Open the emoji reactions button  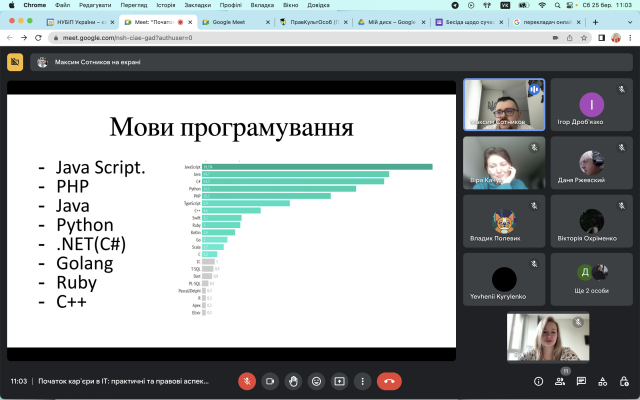click(x=316, y=381)
